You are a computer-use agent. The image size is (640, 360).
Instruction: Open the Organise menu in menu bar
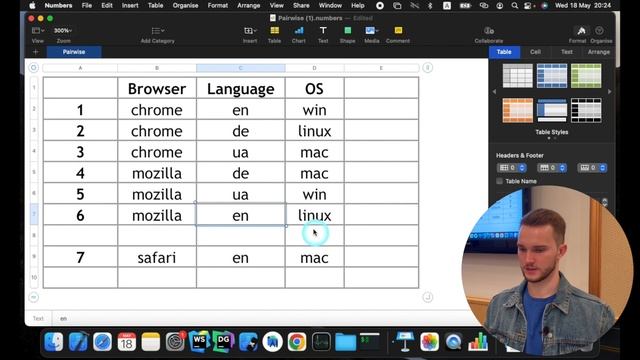click(x=185, y=5)
